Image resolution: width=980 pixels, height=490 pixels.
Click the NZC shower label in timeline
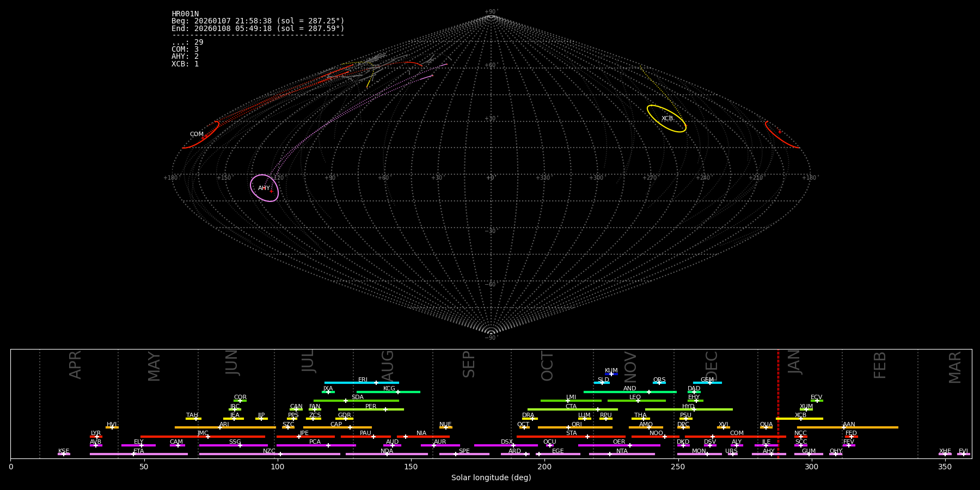[x=269, y=451]
